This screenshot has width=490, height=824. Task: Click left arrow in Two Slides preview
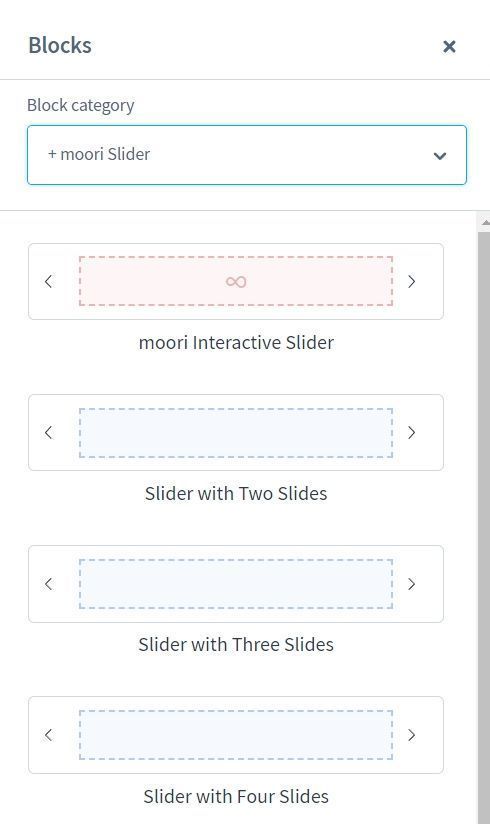point(49,432)
